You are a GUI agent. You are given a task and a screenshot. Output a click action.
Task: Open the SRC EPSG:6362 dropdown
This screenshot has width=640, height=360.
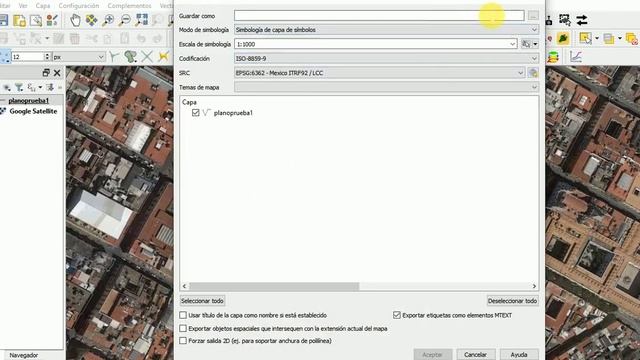[x=379, y=73]
